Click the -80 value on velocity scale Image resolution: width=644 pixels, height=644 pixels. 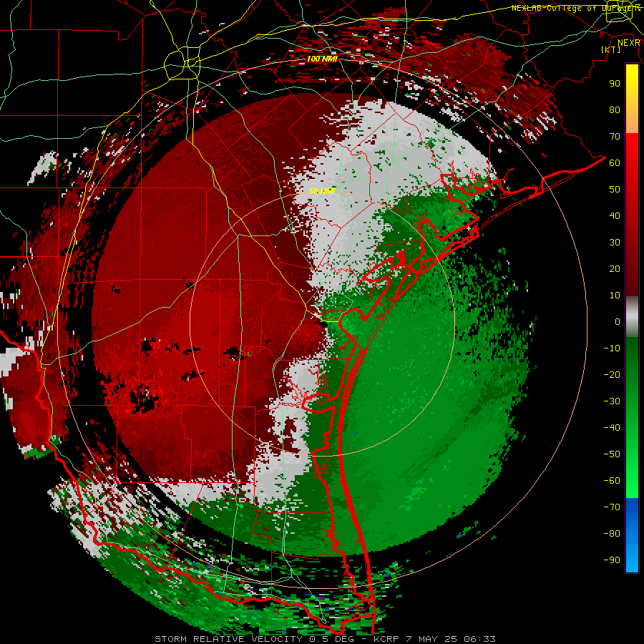(612, 534)
